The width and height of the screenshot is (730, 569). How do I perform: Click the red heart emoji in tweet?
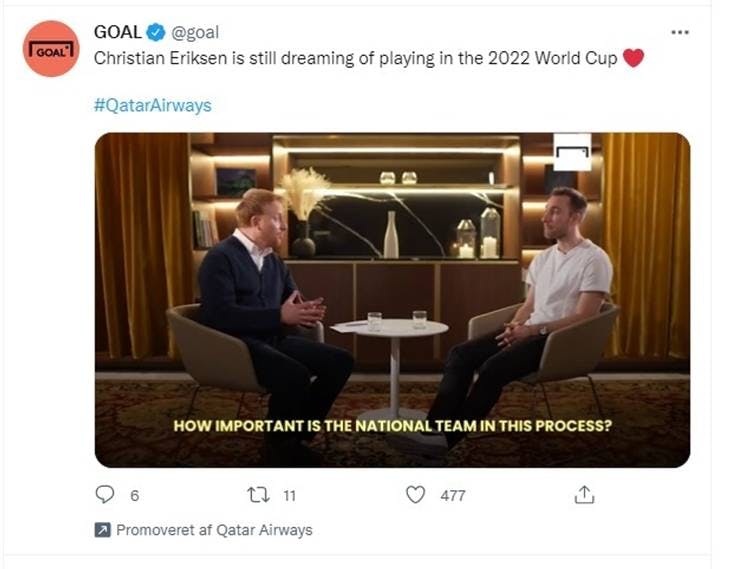(x=633, y=58)
